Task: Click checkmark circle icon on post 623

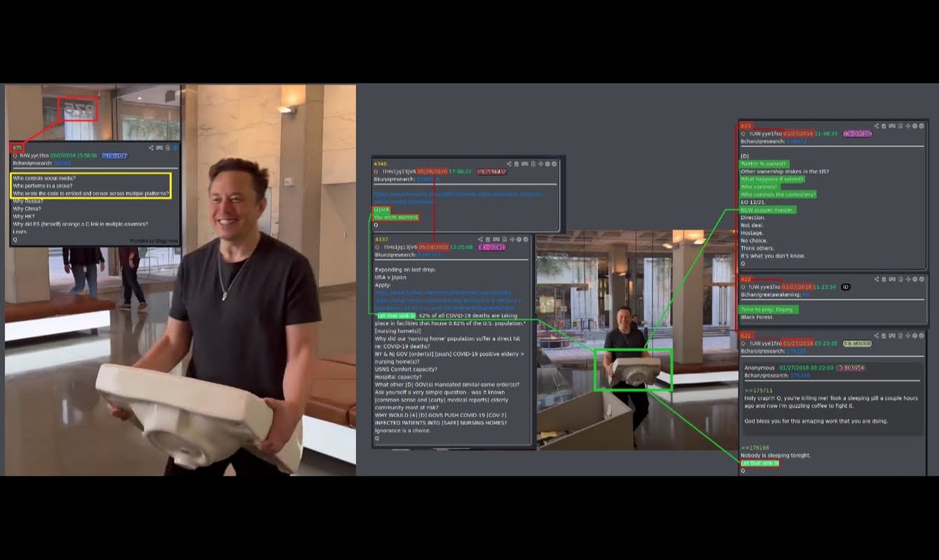Action: coord(921,126)
